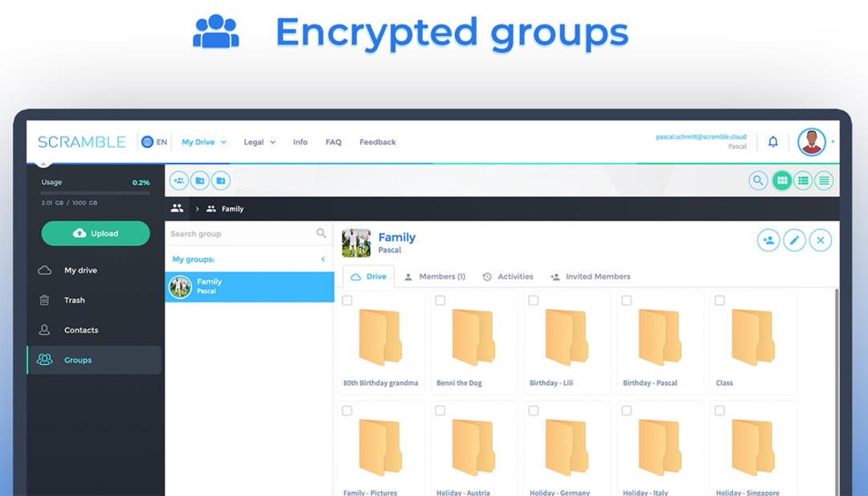868x496 pixels.
Task: Switch to the grid view
Action: [782, 180]
